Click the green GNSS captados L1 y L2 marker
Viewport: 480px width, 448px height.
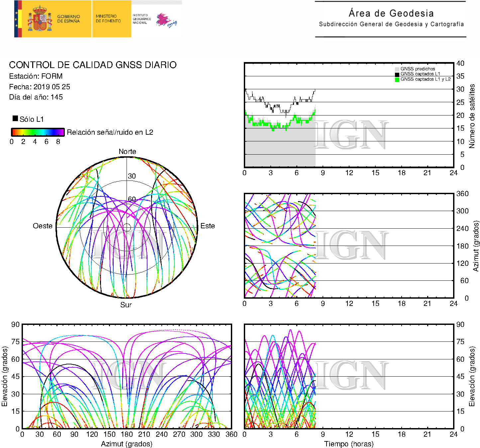[397, 80]
